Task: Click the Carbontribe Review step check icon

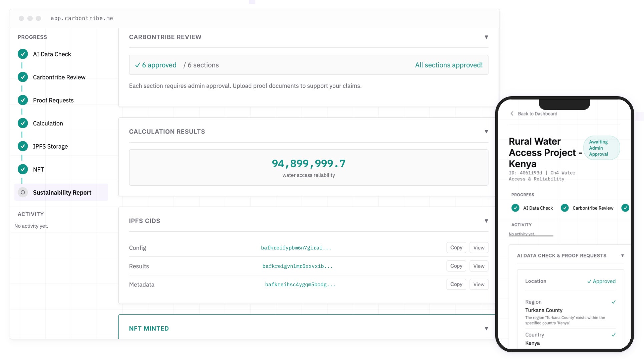Action: pos(23,77)
